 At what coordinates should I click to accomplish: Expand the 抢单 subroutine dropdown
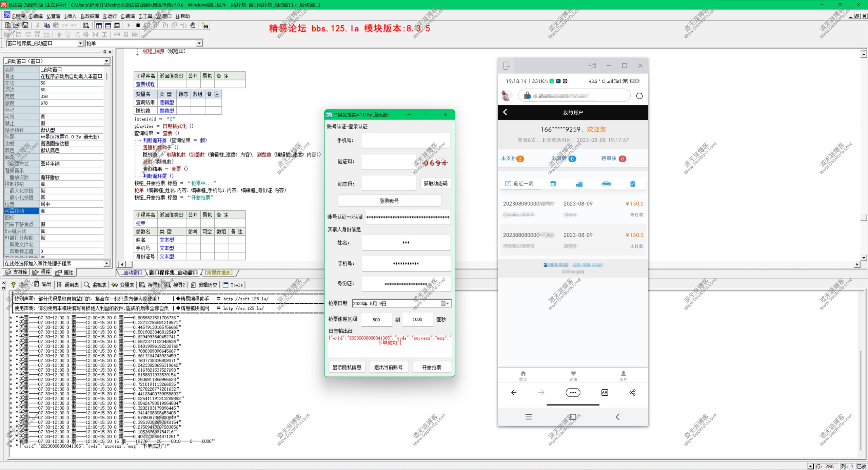(x=199, y=43)
